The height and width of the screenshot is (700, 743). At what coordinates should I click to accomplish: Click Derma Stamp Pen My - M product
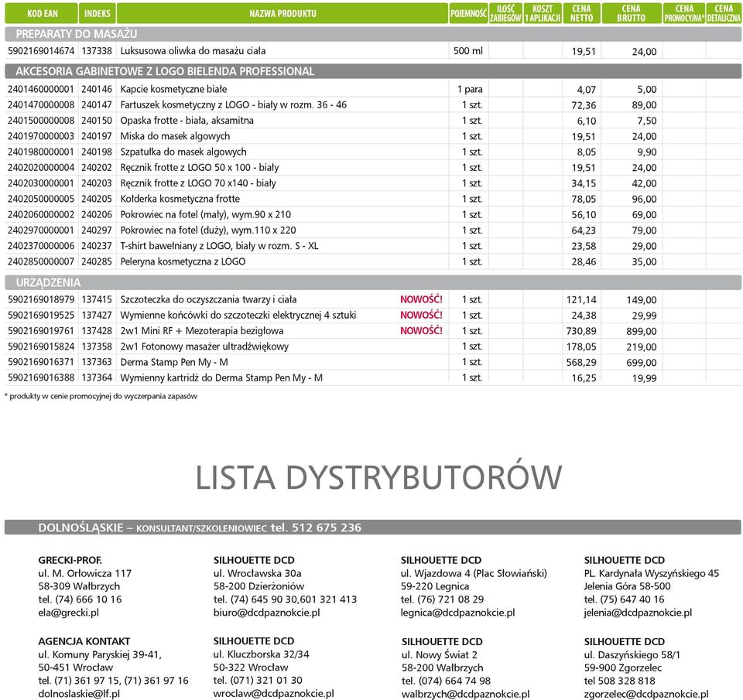click(174, 362)
